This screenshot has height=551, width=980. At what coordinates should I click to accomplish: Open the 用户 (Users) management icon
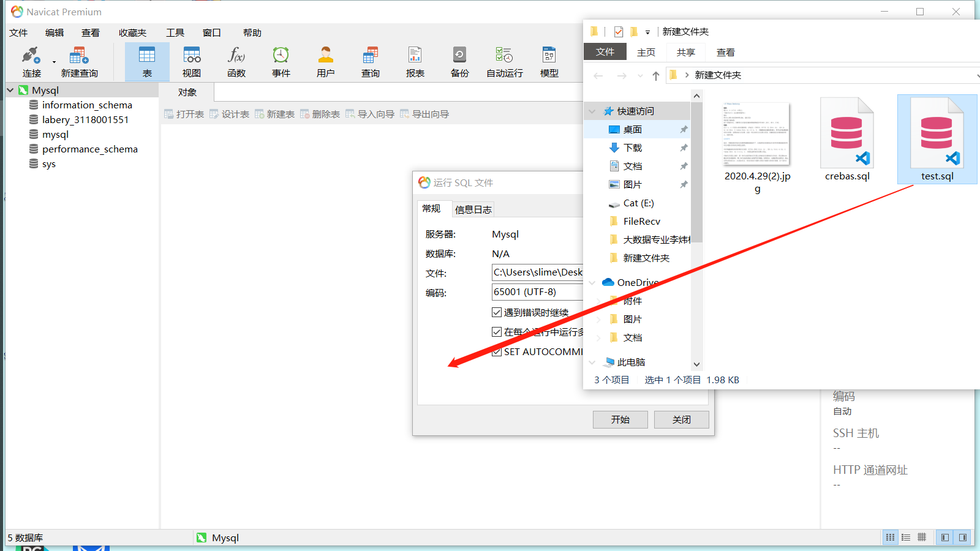point(325,61)
